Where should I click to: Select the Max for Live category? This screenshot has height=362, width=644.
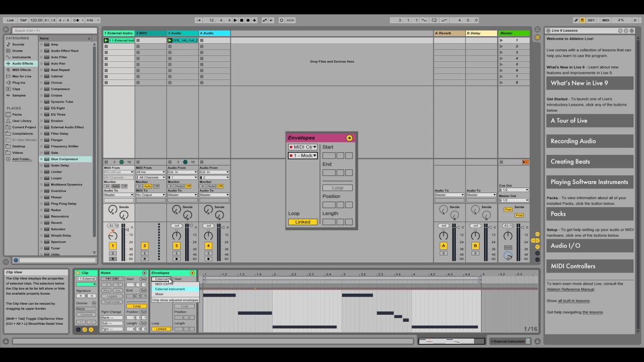22,76
